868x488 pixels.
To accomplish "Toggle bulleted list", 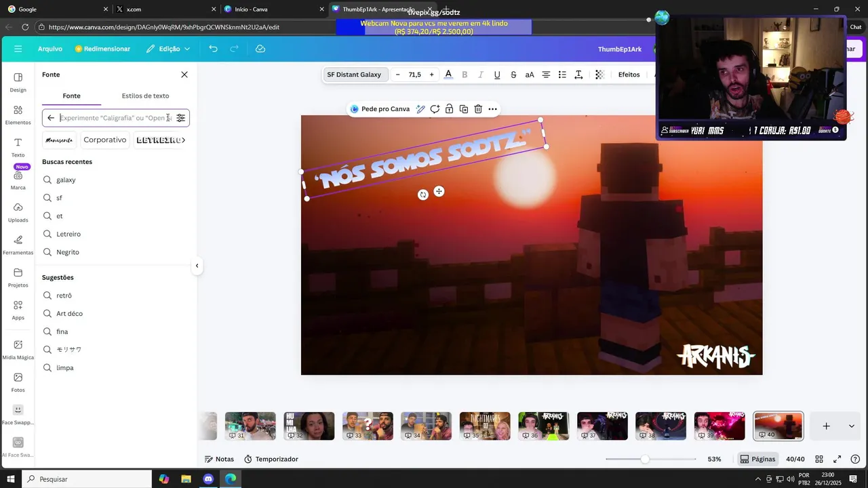I will click(562, 75).
